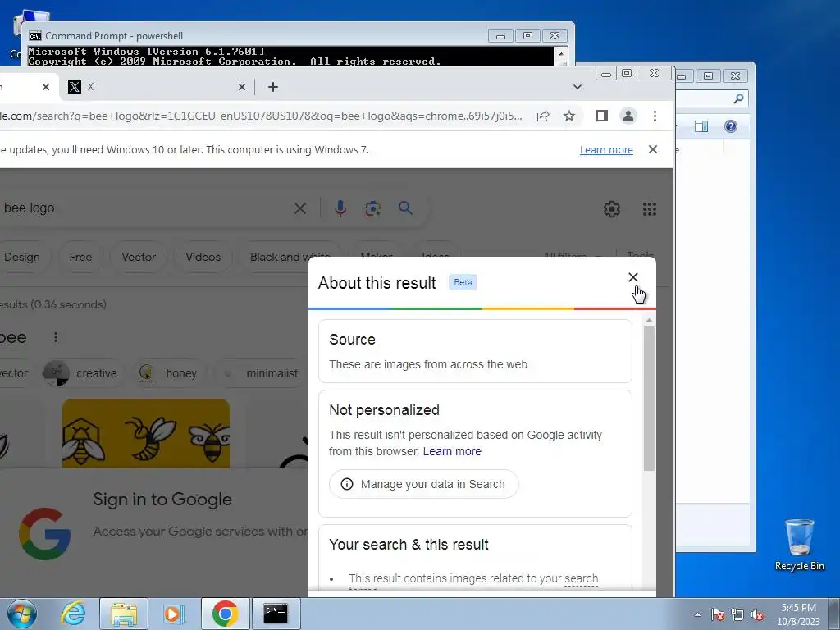Open a new Chrome tab
Image resolution: width=840 pixels, height=630 pixels.
tap(272, 87)
